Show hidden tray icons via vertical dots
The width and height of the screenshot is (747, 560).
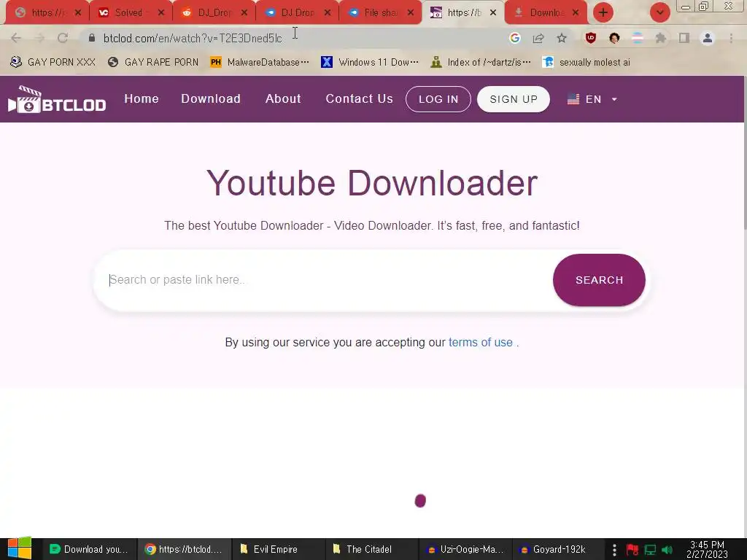click(614, 550)
